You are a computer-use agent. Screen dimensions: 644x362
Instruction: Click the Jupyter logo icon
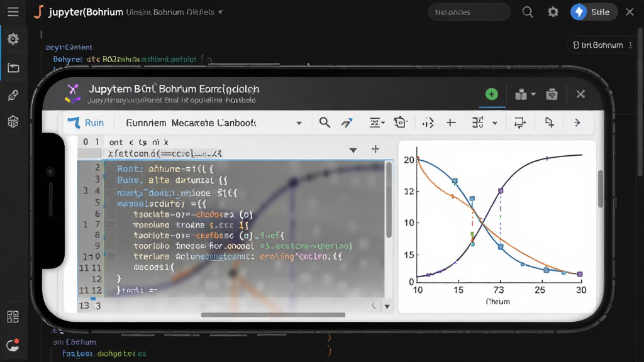coord(38,12)
